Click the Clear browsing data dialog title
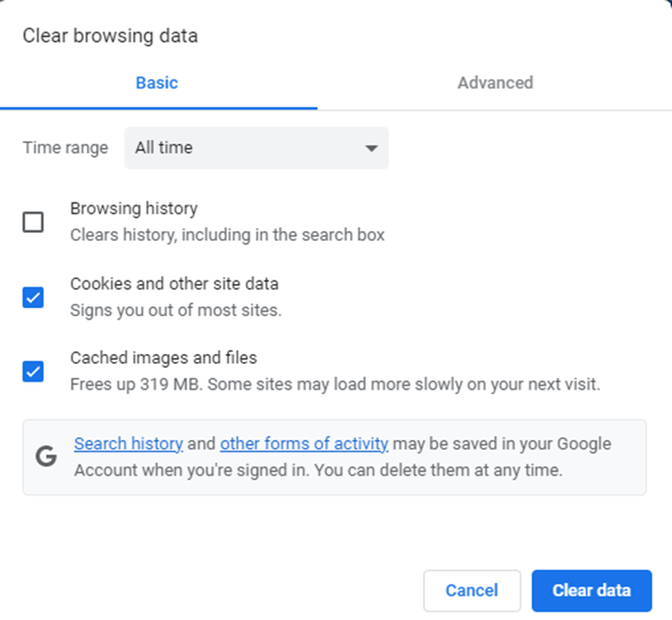Screen dimensions: 672x620 tap(110, 36)
